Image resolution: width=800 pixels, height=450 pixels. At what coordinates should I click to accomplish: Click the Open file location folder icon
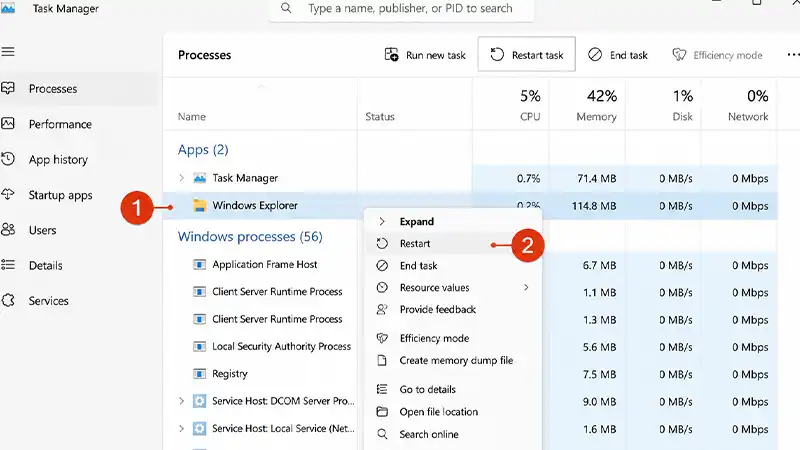(x=382, y=411)
